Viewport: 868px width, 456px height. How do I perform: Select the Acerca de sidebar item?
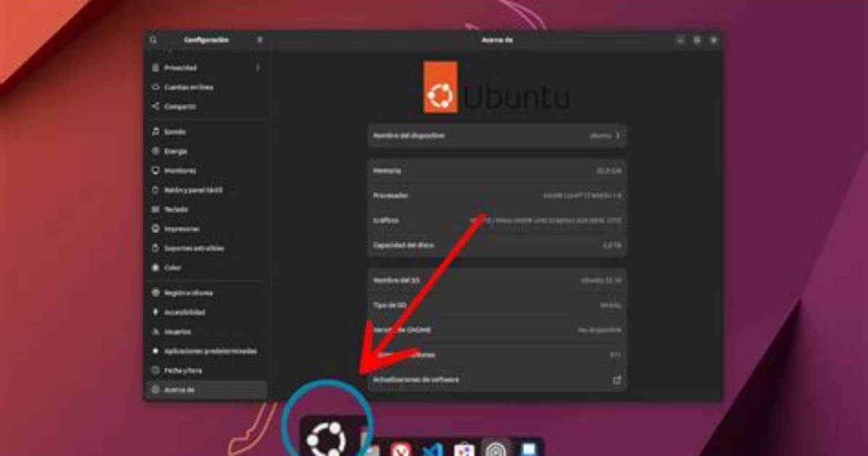[x=206, y=389]
